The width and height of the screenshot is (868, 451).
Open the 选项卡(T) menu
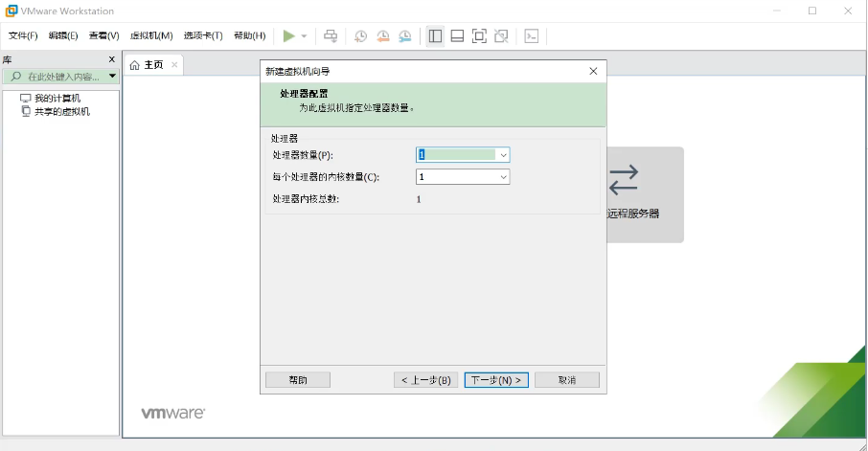point(203,36)
